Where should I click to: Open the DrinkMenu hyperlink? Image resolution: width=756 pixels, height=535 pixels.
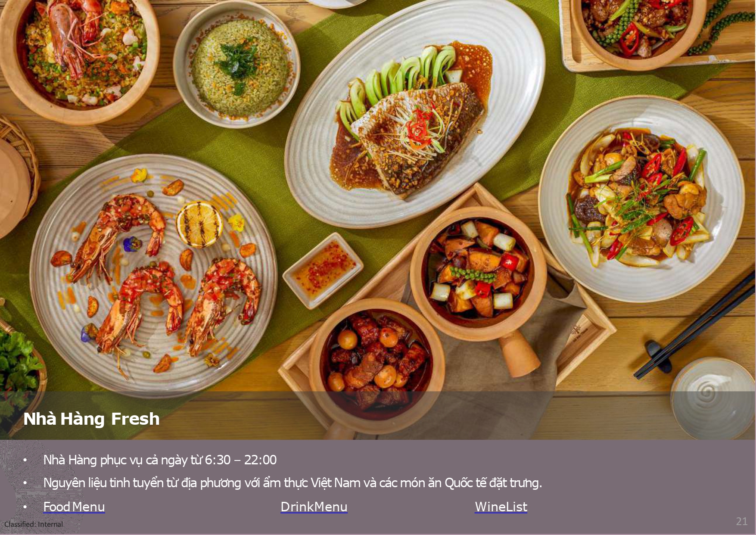[x=314, y=507]
